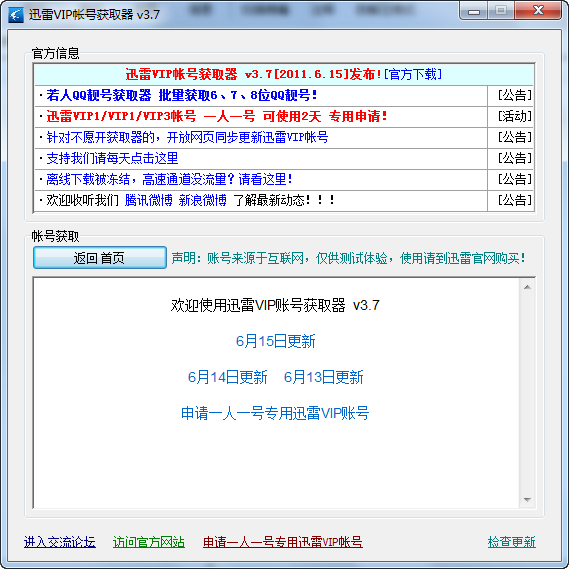569x569 pixels.
Task: Open the 新浪微博 link
Action: [202, 200]
